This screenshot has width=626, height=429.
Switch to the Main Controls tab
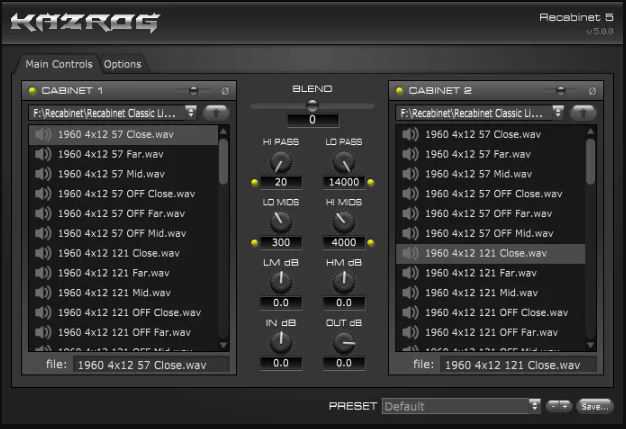(x=59, y=64)
